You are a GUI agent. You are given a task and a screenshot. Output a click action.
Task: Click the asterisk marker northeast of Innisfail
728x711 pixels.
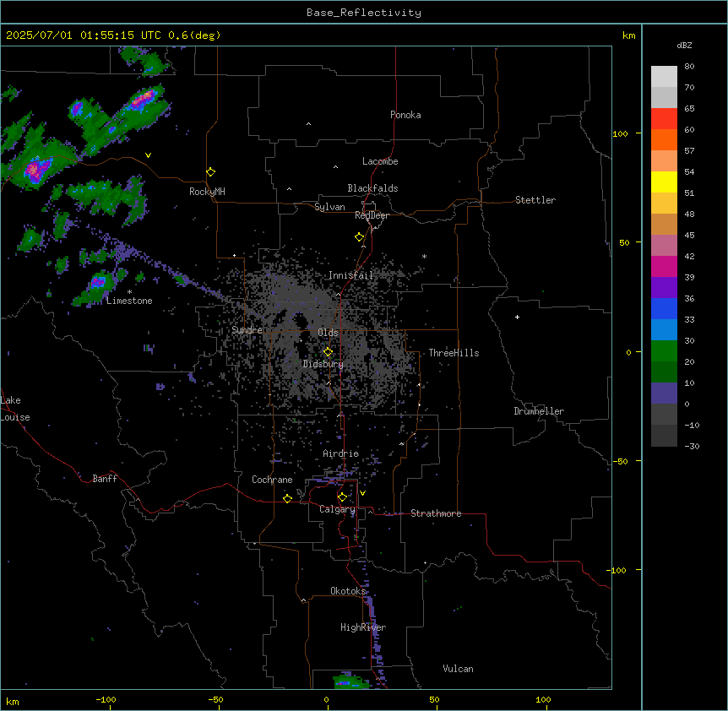(x=424, y=256)
